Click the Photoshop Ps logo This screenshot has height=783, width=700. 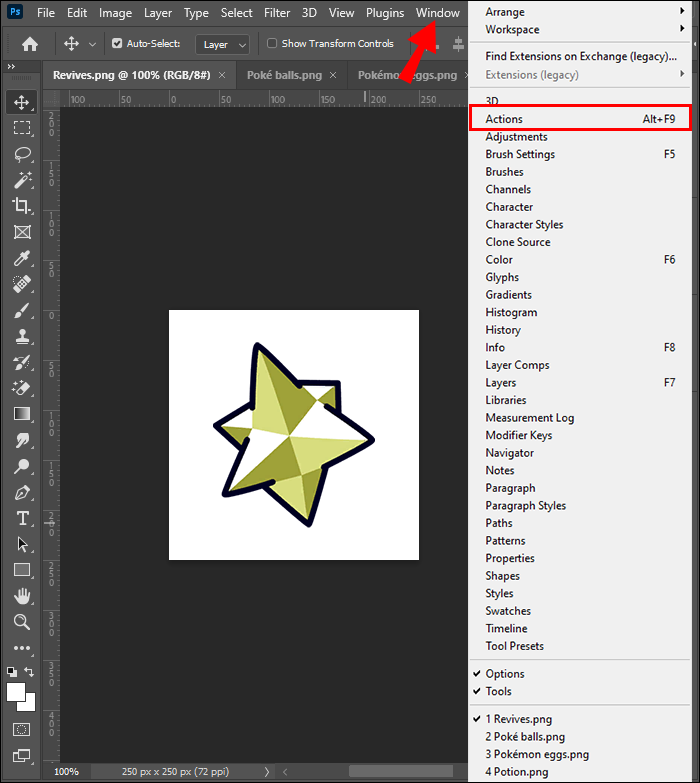pyautogui.click(x=15, y=11)
